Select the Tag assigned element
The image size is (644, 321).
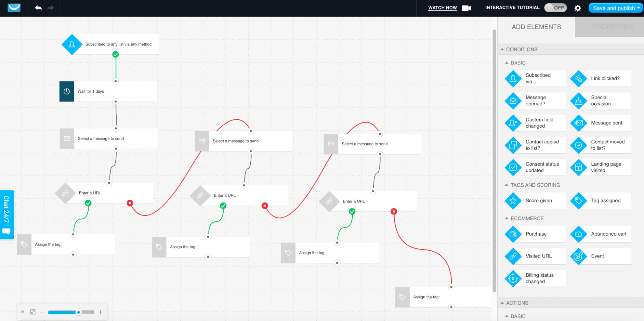[601, 200]
